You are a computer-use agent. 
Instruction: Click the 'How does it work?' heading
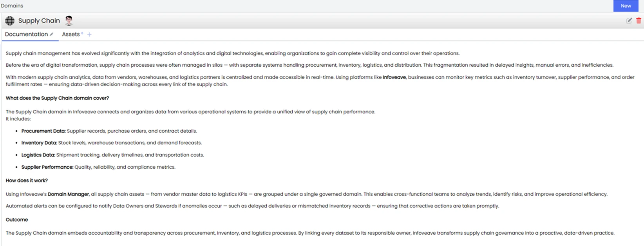pos(27,180)
